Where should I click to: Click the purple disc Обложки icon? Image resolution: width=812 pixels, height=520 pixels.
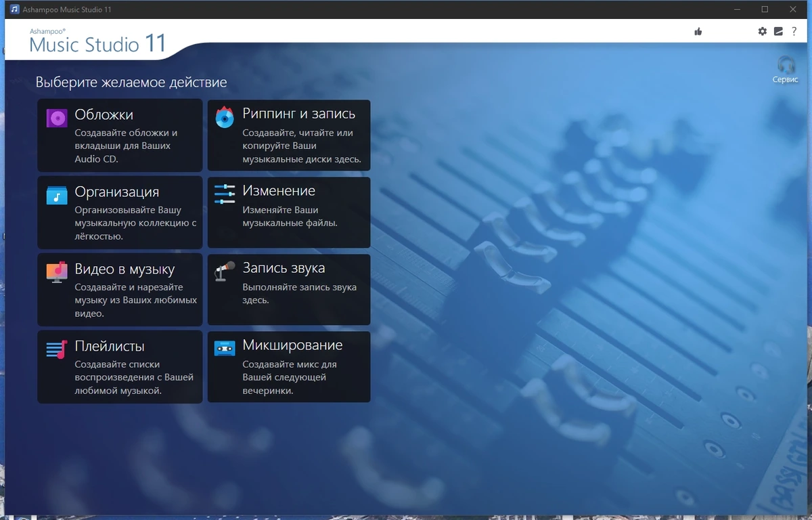pos(57,118)
